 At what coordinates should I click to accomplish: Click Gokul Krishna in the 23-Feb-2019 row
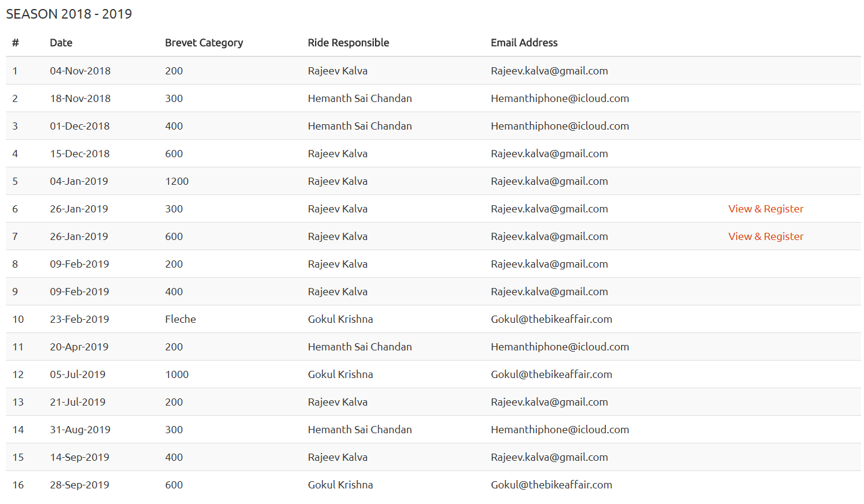340,319
